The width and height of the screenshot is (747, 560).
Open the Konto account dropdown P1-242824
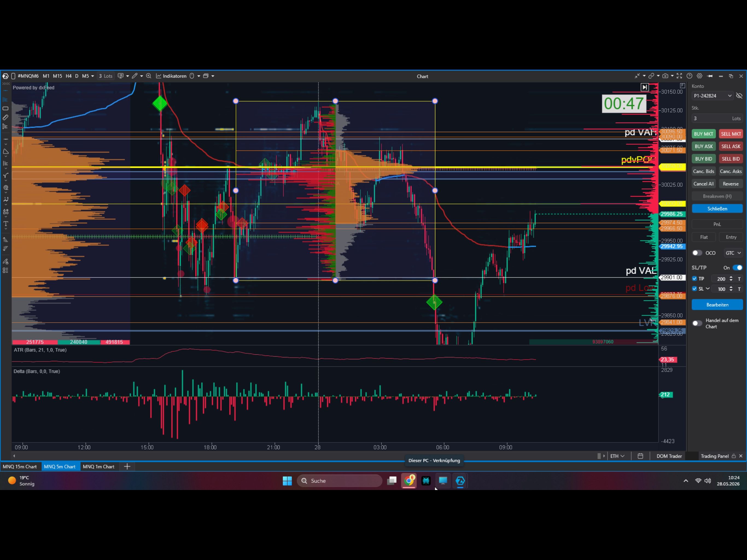pos(713,96)
